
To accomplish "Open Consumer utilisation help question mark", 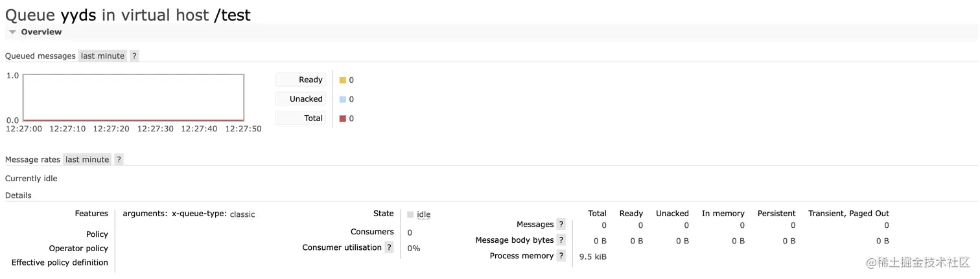I will (x=389, y=247).
